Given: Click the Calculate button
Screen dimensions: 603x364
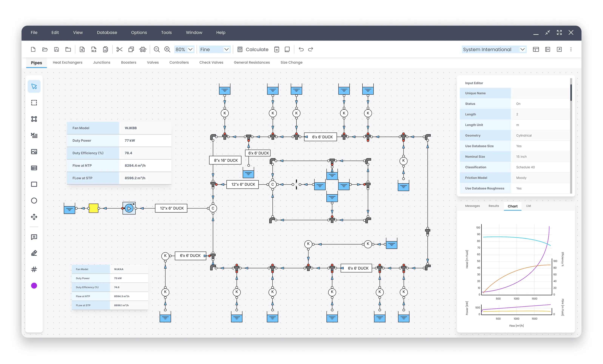Looking at the screenshot, I should click(253, 49).
